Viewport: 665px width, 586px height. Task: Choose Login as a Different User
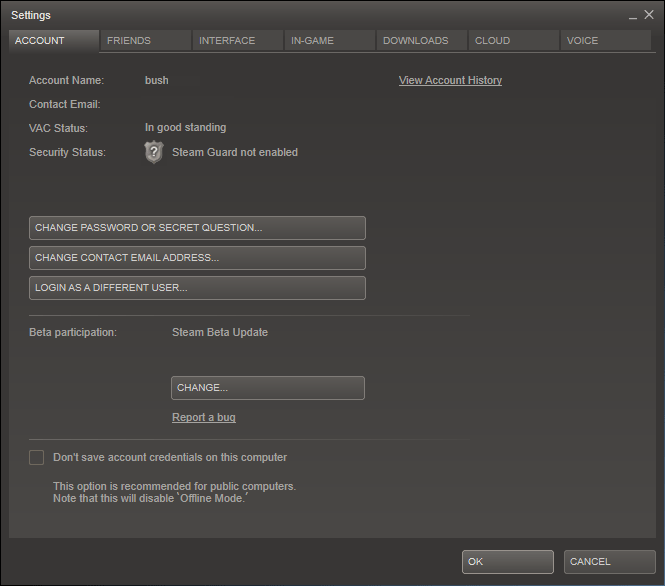pos(197,288)
